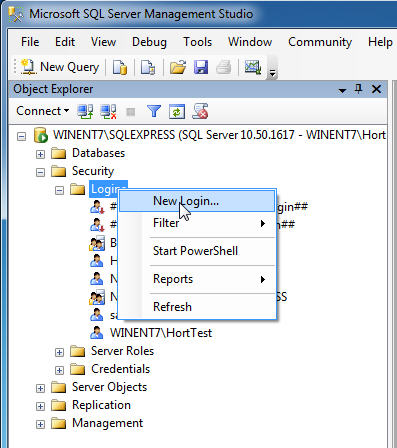Click the SSMS application icon in title bar
Screen dimensions: 397x448
[16, 14]
